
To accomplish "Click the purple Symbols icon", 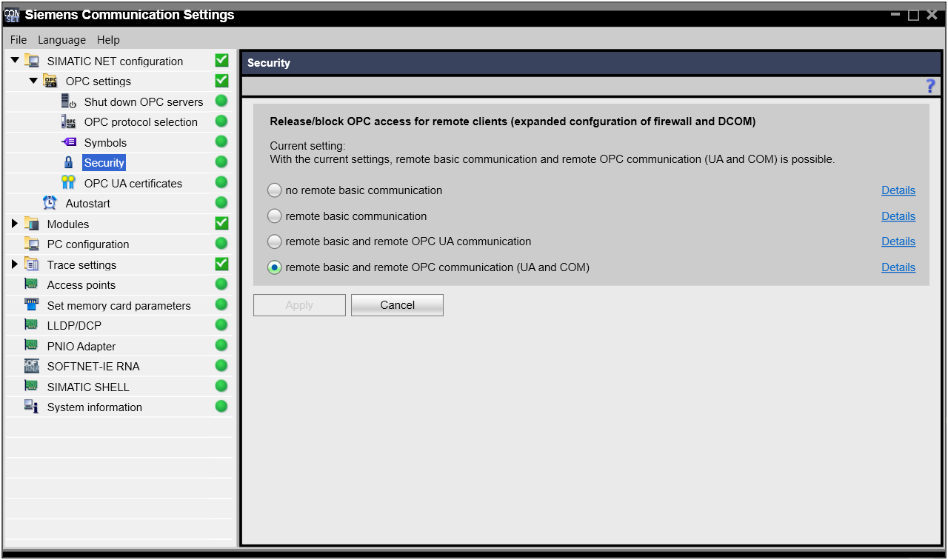I will pyautogui.click(x=69, y=142).
